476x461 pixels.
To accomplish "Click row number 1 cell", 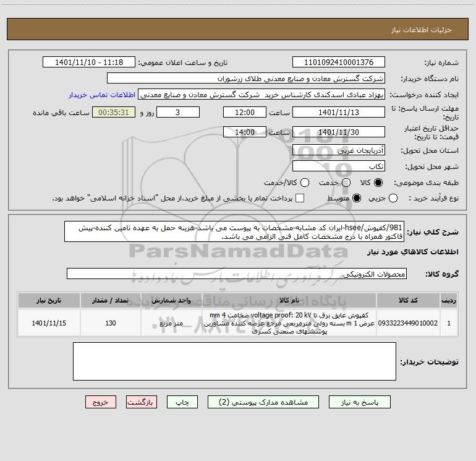I will [449, 323].
